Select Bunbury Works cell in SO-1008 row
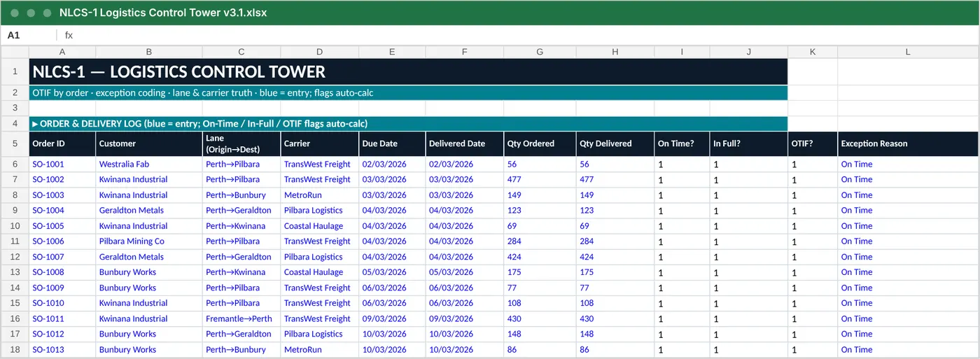The image size is (980, 359). pos(149,272)
